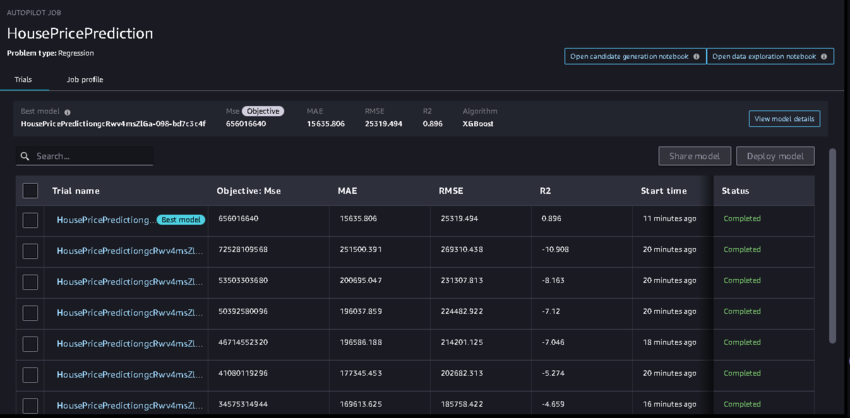Open trial link with R2 -8.163
The height and width of the screenshot is (418, 850).
click(130, 282)
